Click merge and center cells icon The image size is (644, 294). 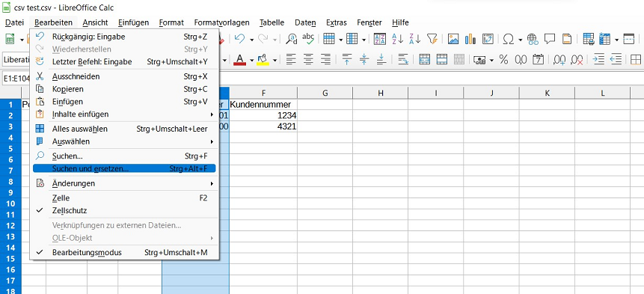(424, 60)
